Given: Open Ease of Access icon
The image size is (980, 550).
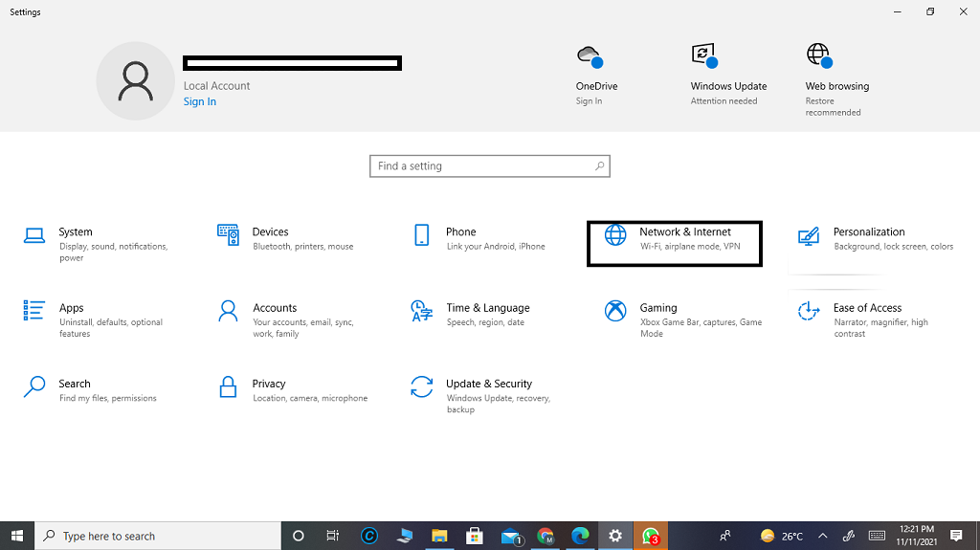Looking at the screenshot, I should tap(809, 310).
